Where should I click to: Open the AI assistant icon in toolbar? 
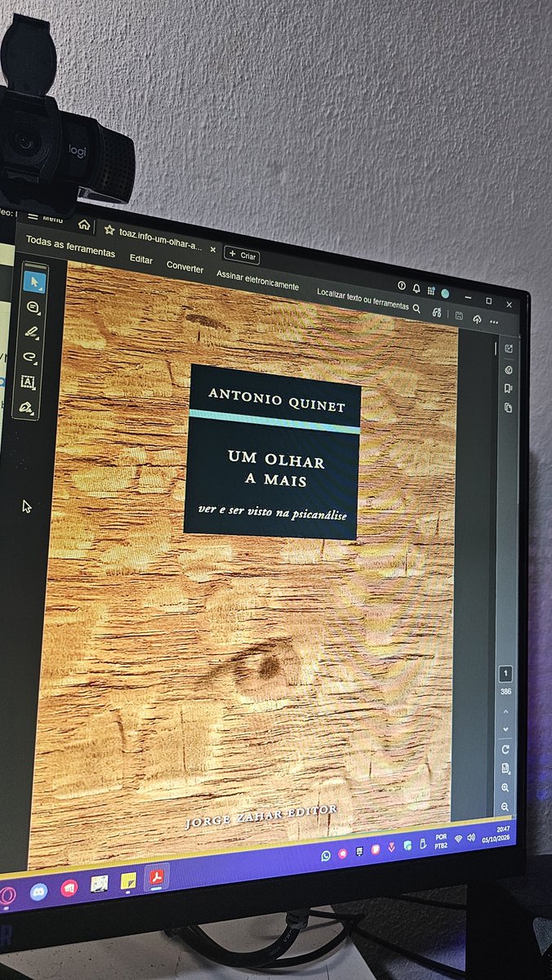[x=437, y=312]
